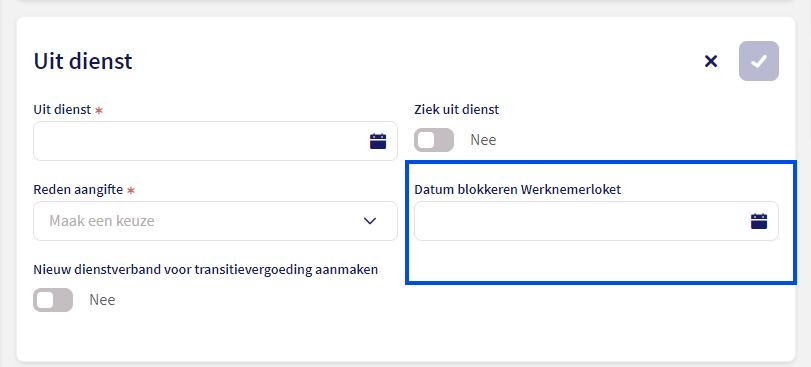
Task: Enable Nieuw dienstverband voor transitievergoeding switch
Action: [x=53, y=300]
